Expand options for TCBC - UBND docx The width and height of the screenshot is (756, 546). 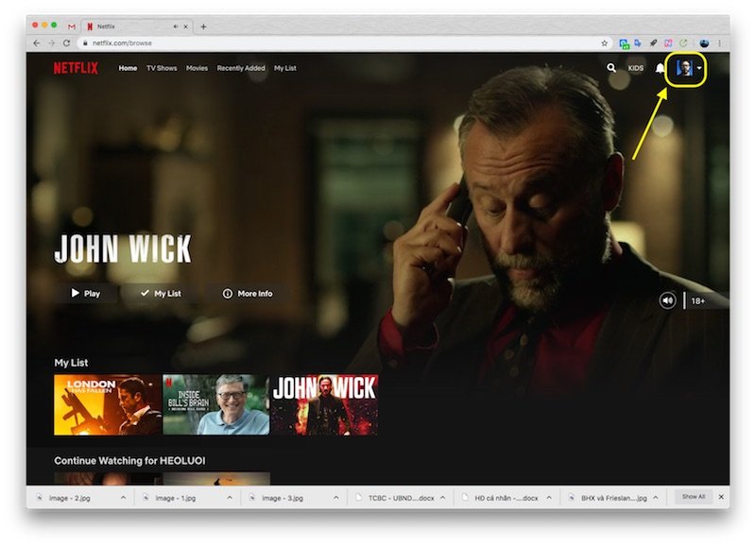click(x=442, y=497)
